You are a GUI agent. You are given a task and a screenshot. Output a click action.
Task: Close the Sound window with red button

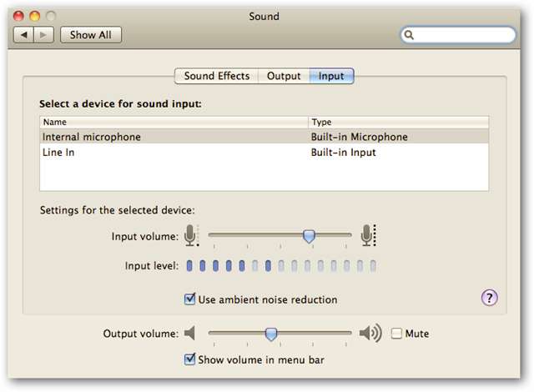(18, 16)
